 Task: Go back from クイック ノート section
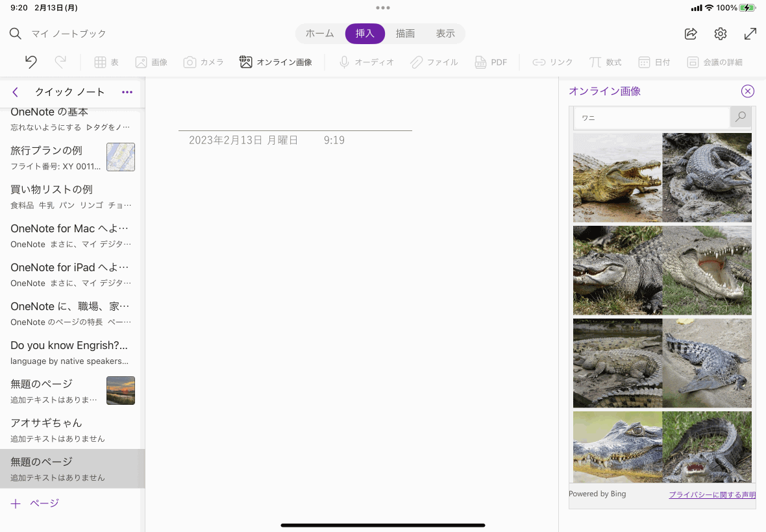(x=16, y=91)
